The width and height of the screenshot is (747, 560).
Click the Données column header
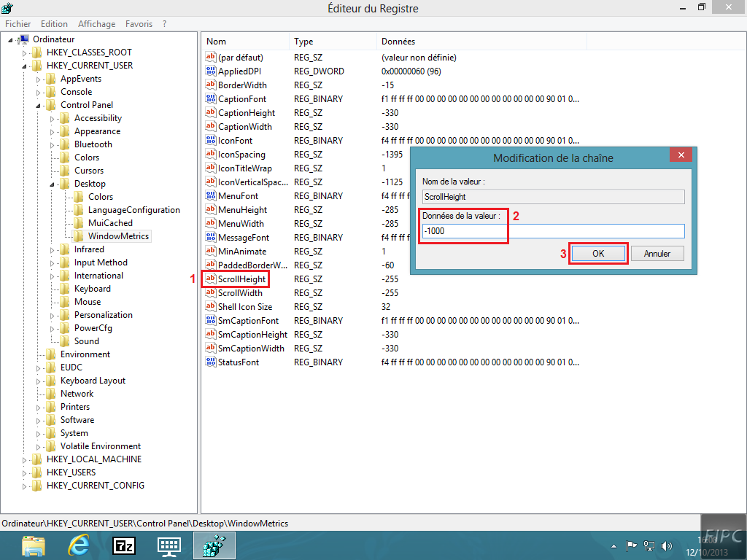(x=398, y=42)
